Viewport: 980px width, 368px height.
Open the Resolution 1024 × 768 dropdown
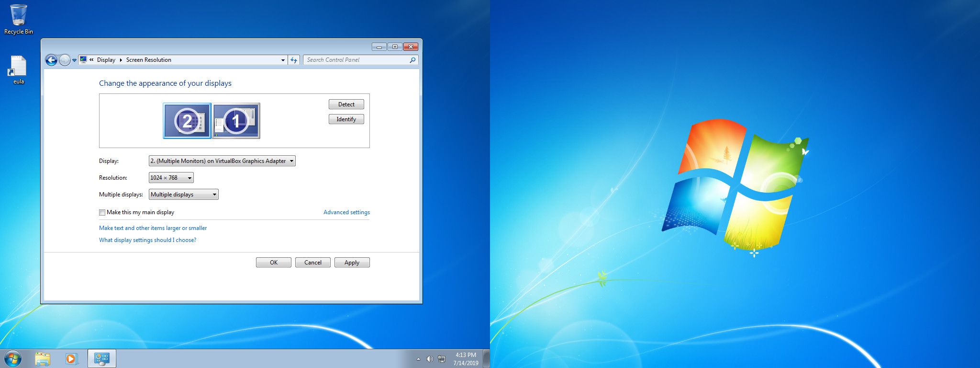pyautogui.click(x=171, y=178)
